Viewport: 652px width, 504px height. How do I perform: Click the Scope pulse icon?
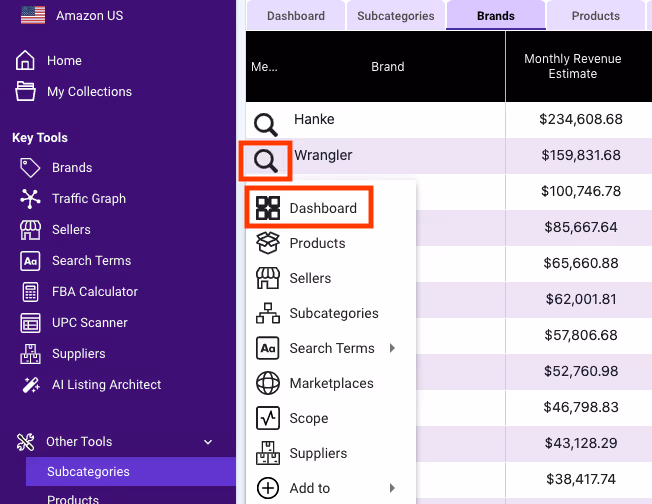pos(268,418)
